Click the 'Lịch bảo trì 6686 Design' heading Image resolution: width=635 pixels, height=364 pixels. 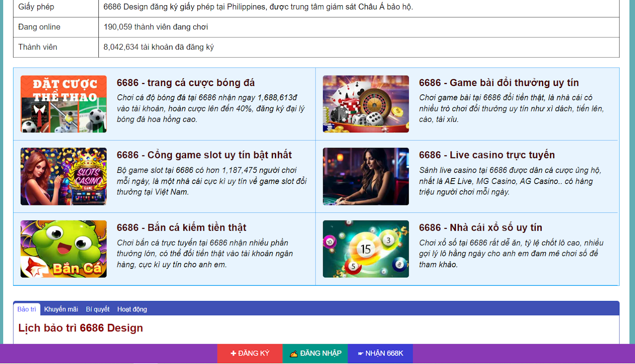(x=81, y=328)
